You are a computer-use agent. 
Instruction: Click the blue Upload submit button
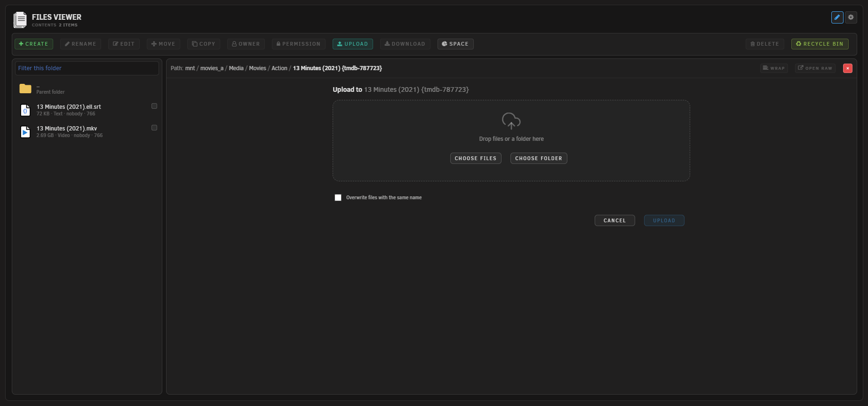(x=664, y=220)
